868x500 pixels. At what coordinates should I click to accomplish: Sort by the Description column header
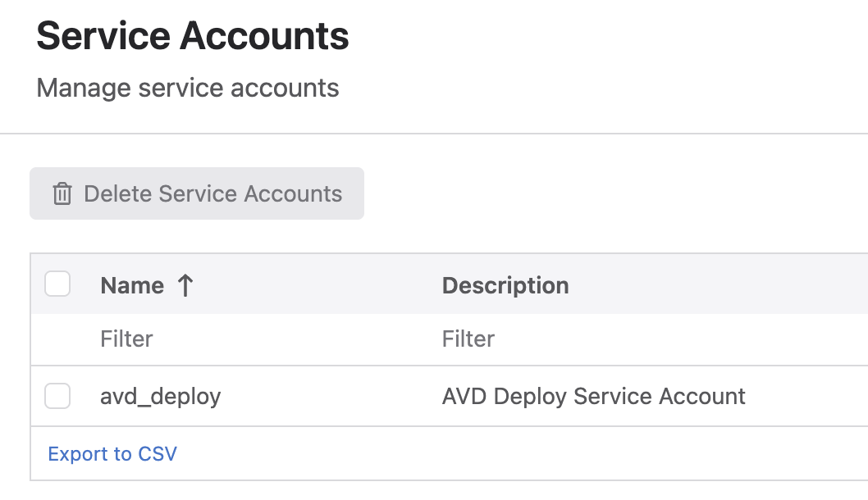click(x=505, y=285)
